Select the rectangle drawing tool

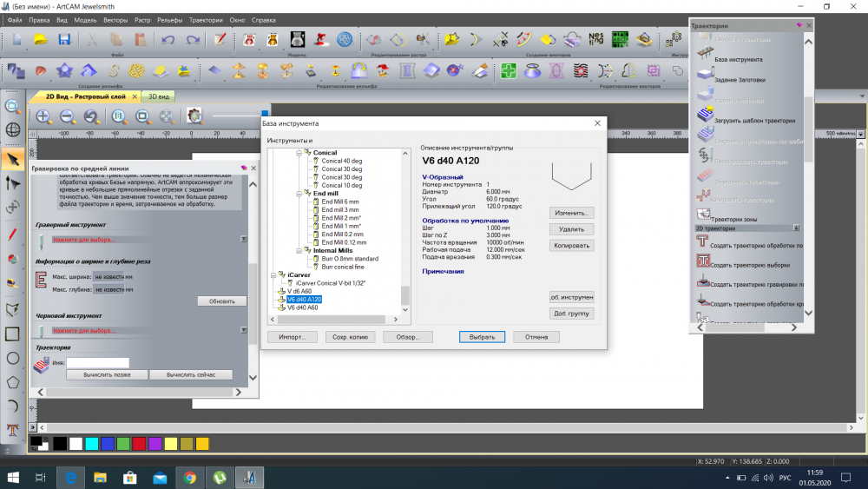coord(12,334)
